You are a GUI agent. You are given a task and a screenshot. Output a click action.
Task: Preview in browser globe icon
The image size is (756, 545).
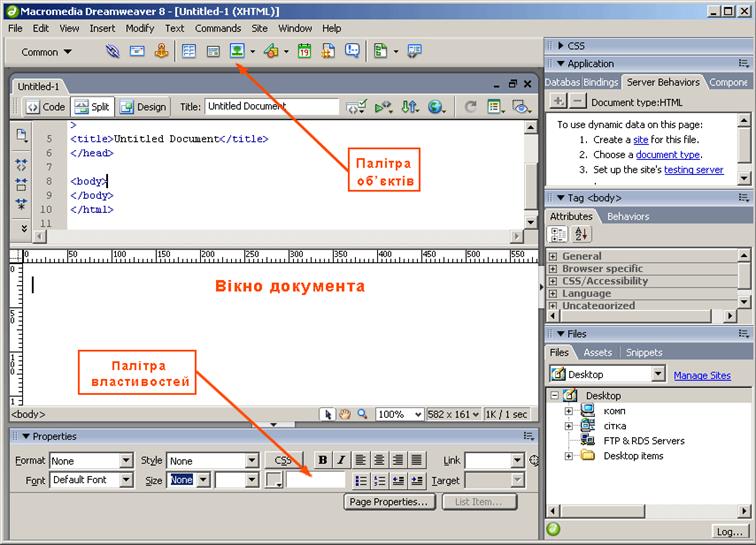click(436, 107)
